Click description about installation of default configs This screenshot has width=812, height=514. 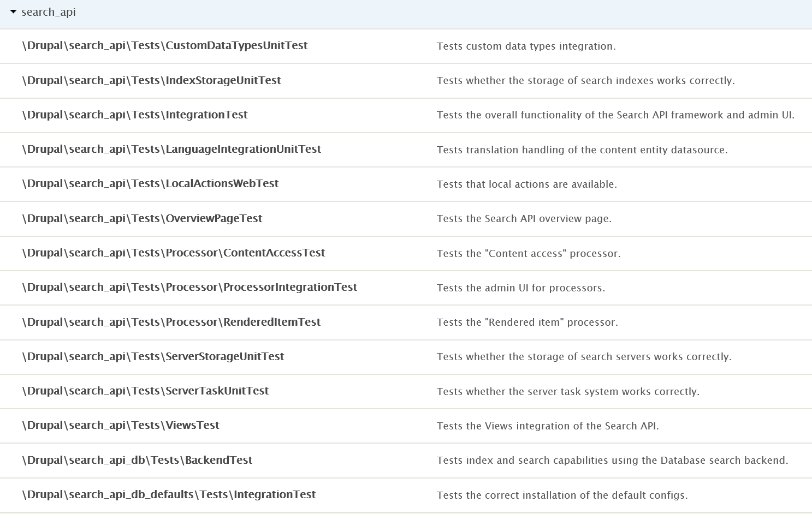pos(562,495)
